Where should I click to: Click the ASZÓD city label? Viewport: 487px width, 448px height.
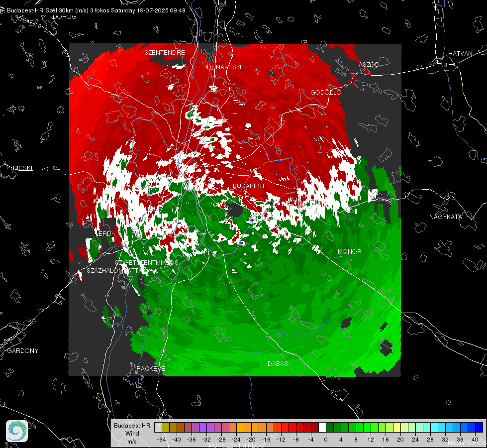click(x=369, y=64)
